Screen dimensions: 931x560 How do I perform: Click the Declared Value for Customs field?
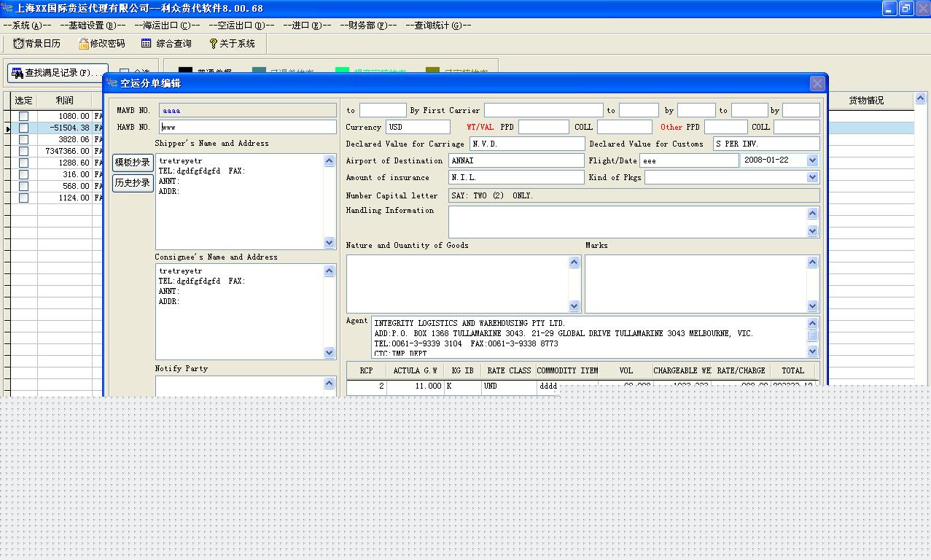click(x=766, y=144)
